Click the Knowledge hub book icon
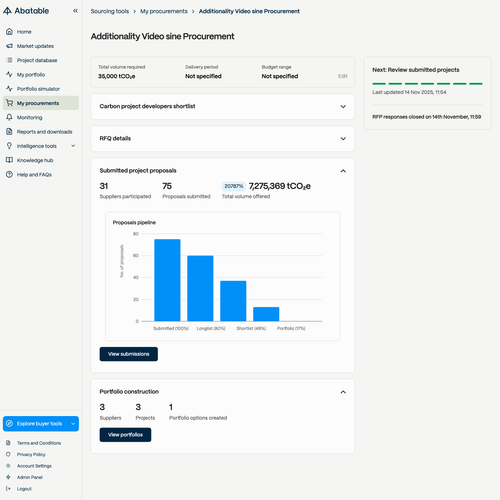 [x=9, y=160]
